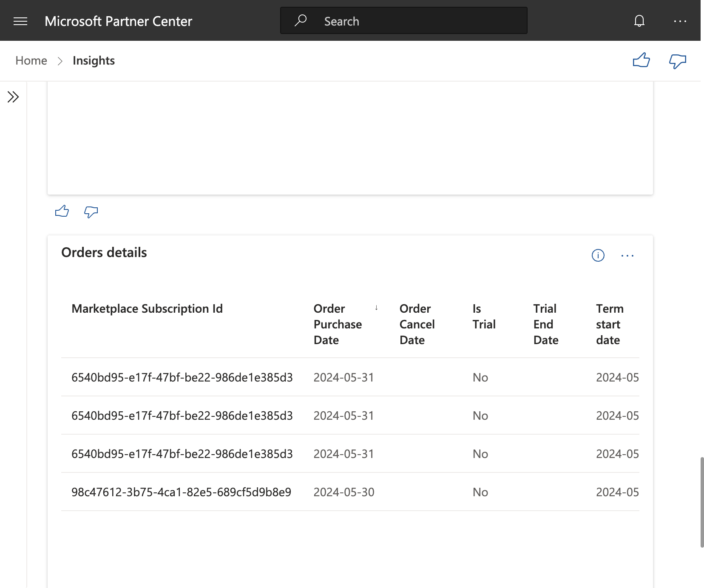The image size is (704, 588).
Task: Sort by Order Purchase Date column
Action: tap(338, 324)
